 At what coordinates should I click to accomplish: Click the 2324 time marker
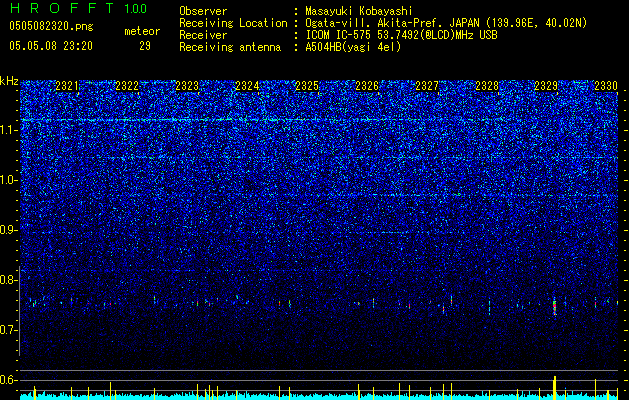247,86
